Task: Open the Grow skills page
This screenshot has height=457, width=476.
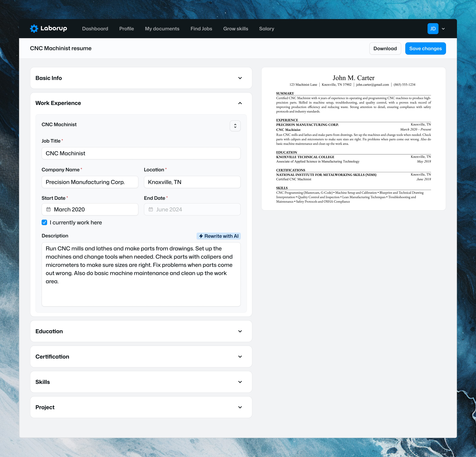Action: (236, 29)
